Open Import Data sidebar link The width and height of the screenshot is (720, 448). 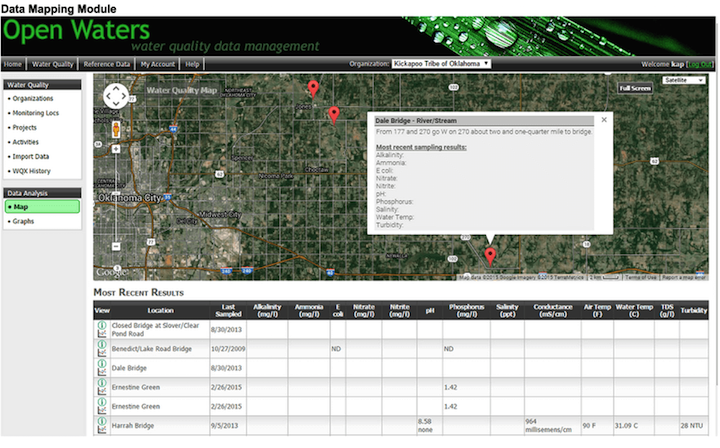31,157
